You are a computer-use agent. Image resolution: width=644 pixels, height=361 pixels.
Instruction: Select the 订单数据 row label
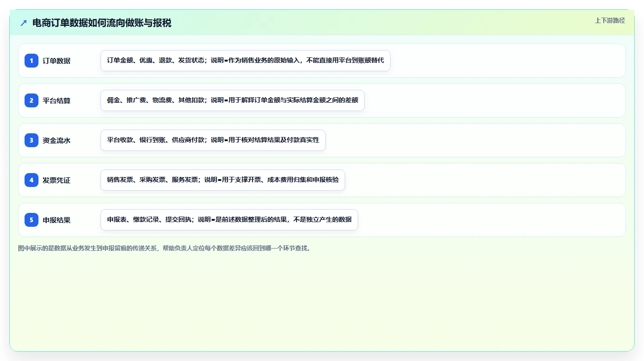(x=57, y=61)
